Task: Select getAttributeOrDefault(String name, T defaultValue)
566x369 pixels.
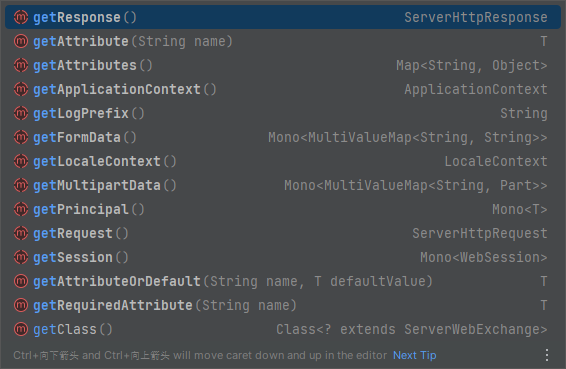Action: coord(283,281)
